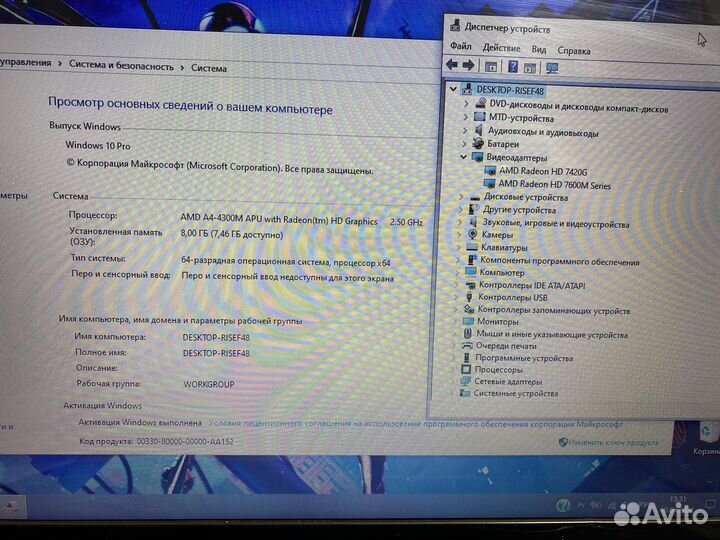This screenshot has width=720, height=540.
Task: Click the Системные устройства folder icon
Action: (x=465, y=393)
